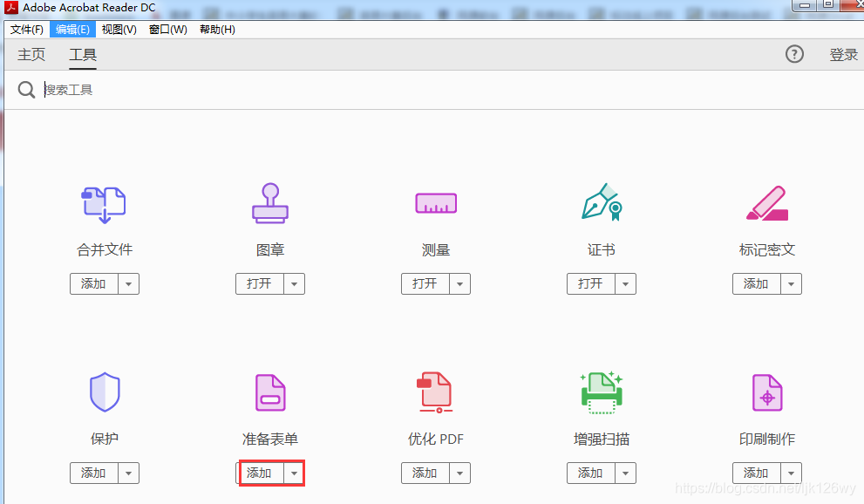Expand dropdown arrow next to 标记密文 添加

[791, 284]
